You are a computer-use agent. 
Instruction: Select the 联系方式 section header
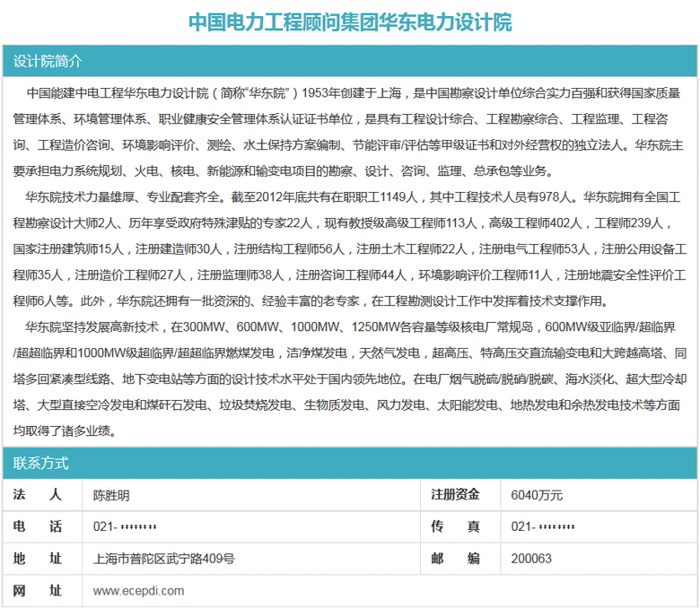point(350,463)
